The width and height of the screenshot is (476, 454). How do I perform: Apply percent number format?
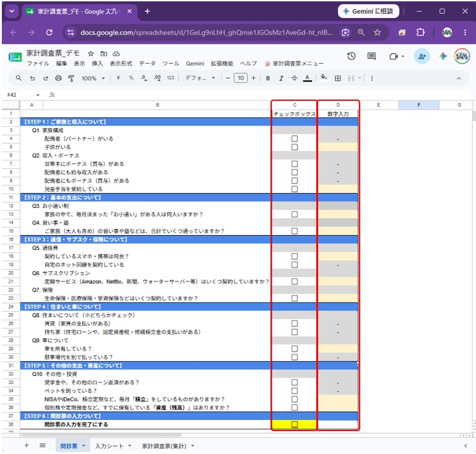131,78
